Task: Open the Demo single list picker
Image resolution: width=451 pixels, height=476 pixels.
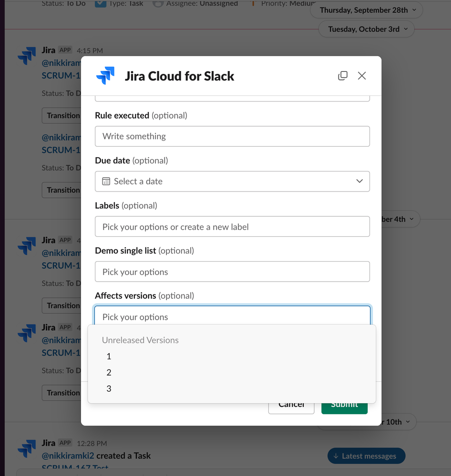Action: point(232,272)
